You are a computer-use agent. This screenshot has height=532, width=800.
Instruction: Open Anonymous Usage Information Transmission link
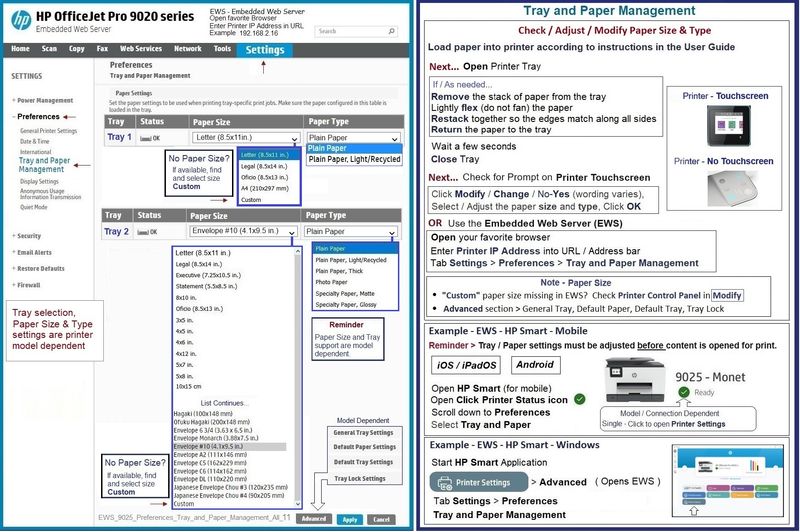click(51, 194)
